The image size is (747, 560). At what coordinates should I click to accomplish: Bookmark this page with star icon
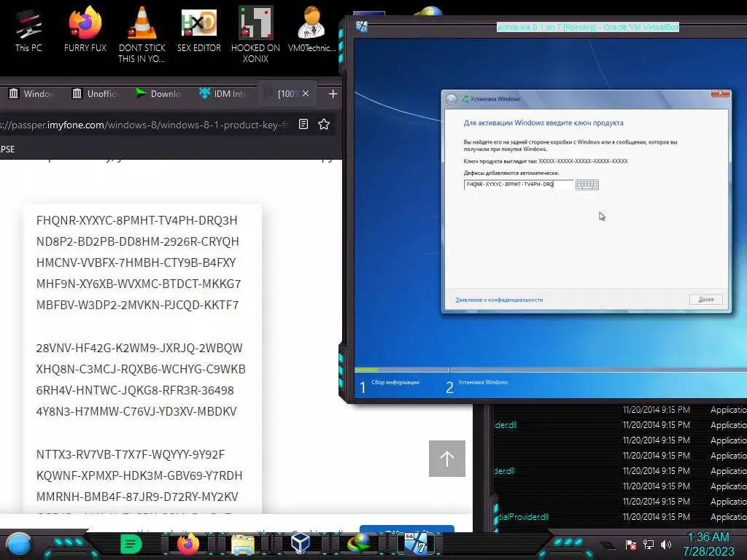pyautogui.click(x=324, y=124)
